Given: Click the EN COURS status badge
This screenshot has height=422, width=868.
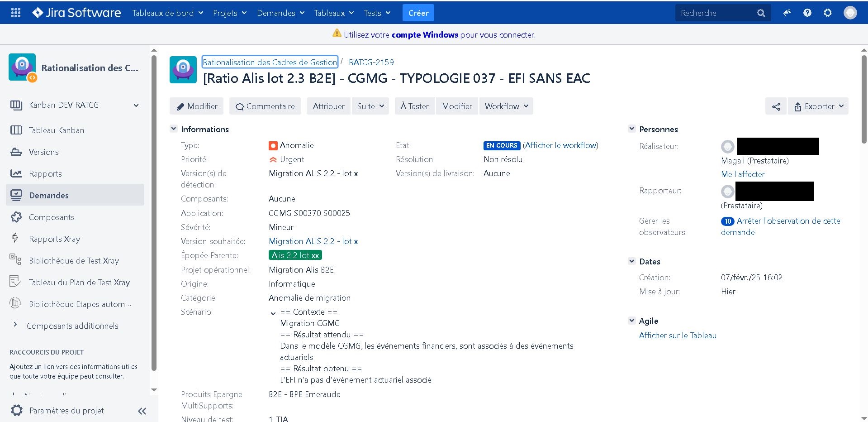Looking at the screenshot, I should click(502, 145).
